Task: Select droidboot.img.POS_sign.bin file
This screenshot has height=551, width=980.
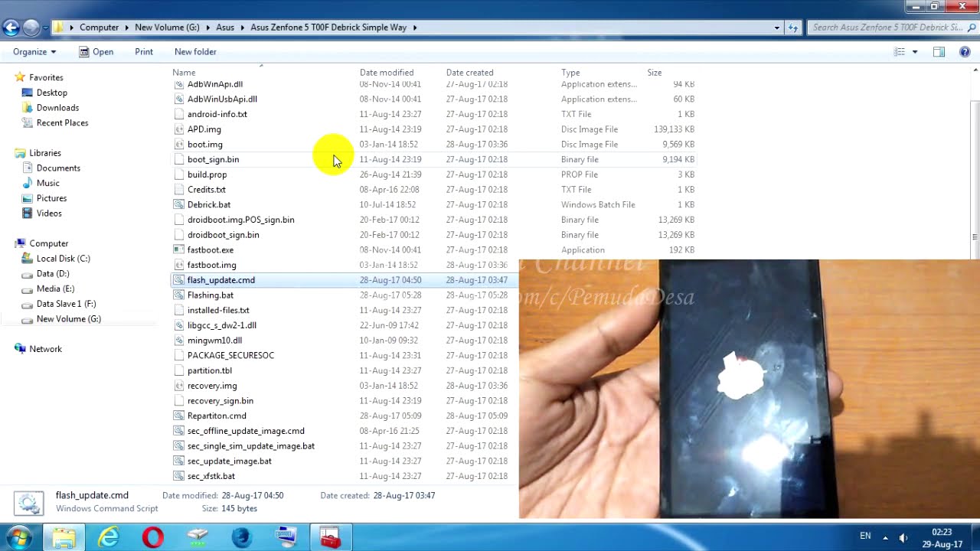Action: pos(240,220)
